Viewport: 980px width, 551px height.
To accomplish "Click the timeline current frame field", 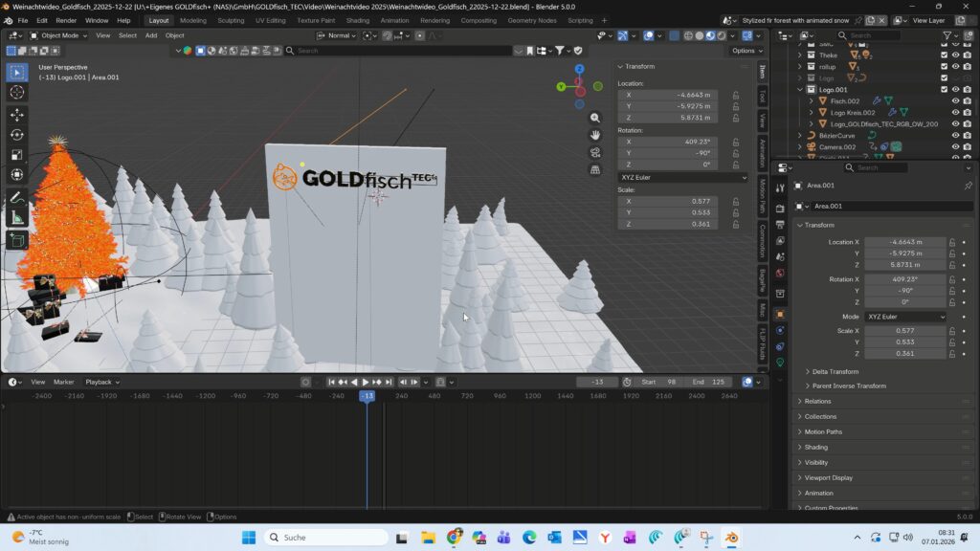I will (x=597, y=382).
